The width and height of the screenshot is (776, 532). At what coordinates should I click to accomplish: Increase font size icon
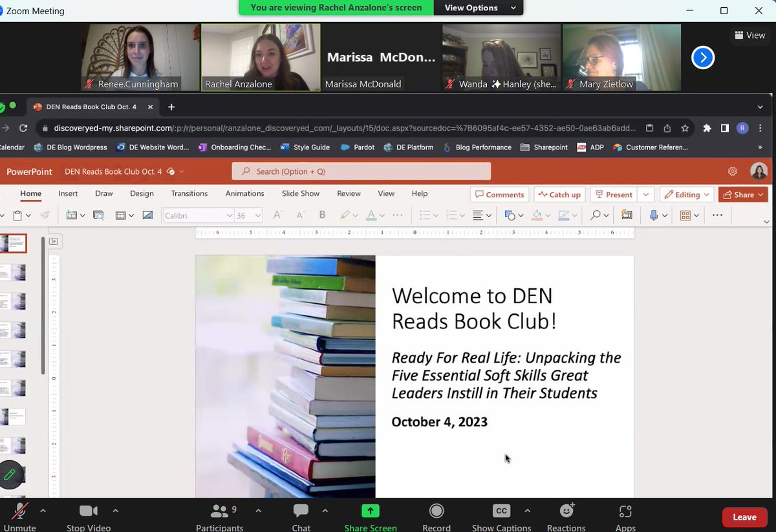coord(277,215)
